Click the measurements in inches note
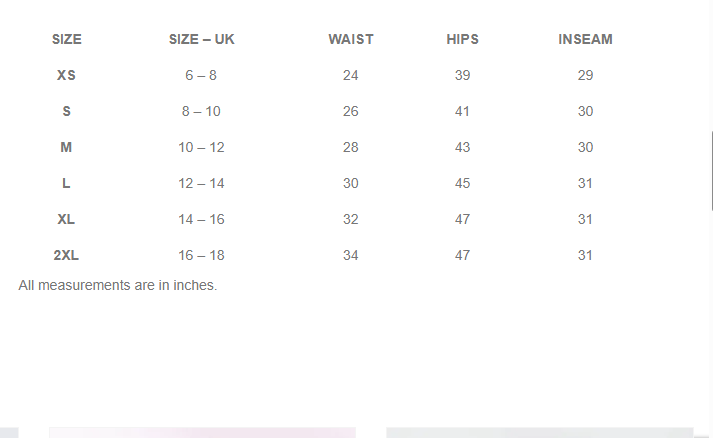Viewport: 713px width, 438px height. pos(118,285)
